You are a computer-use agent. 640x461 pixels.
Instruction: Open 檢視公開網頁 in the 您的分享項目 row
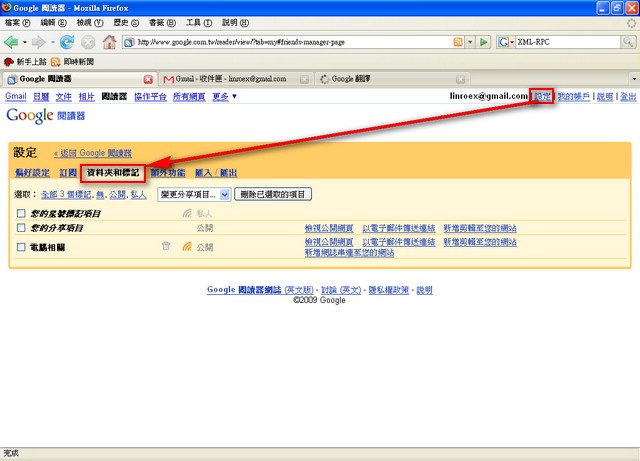(329, 228)
